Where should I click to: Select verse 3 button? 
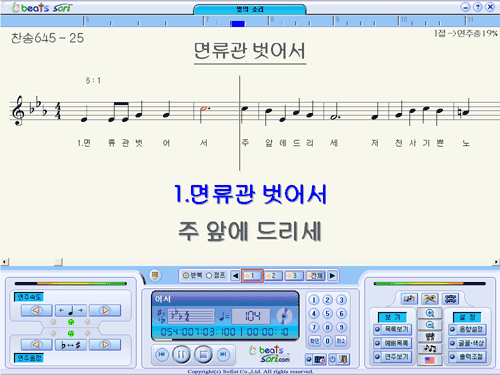pyautogui.click(x=293, y=276)
